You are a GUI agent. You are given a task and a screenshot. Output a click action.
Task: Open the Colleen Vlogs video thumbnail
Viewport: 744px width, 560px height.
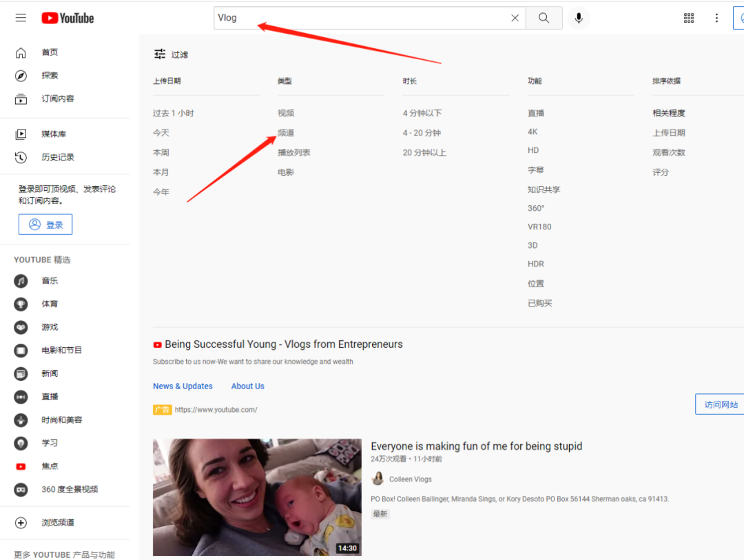257,497
